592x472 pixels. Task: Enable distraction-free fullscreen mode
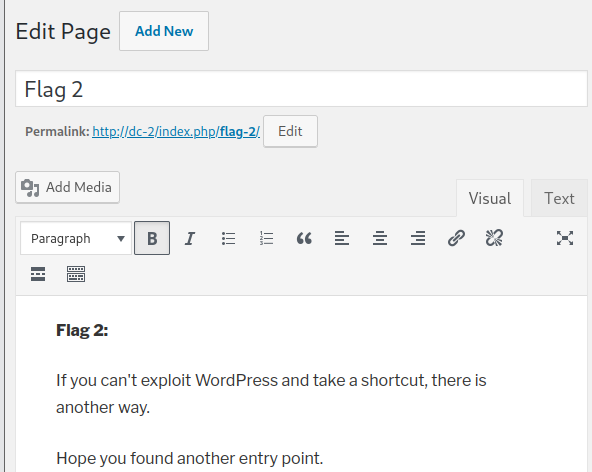pos(565,238)
